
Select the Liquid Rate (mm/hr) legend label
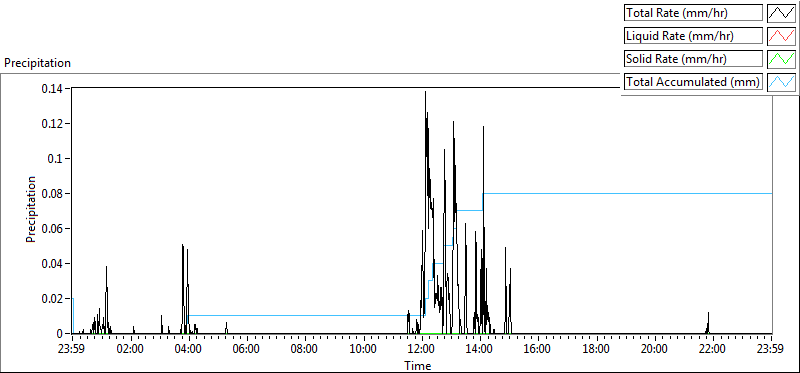tap(693, 36)
